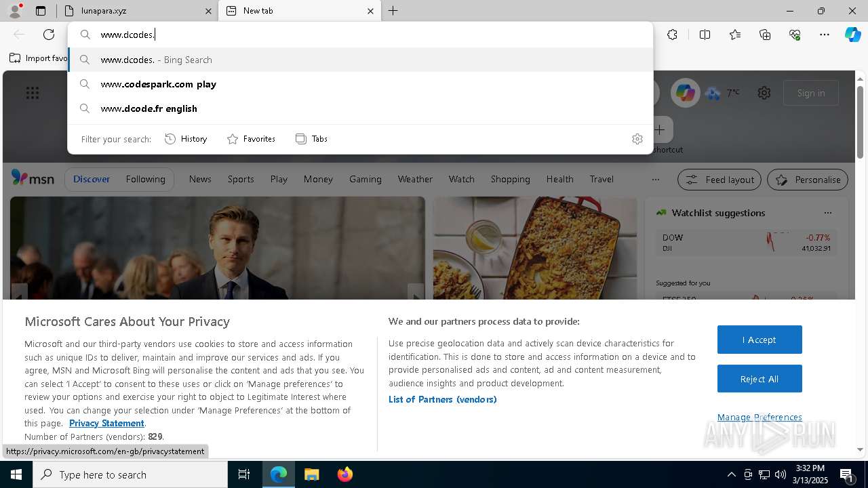Open the search suggestion settings gear
The image size is (868, 488).
637,139
